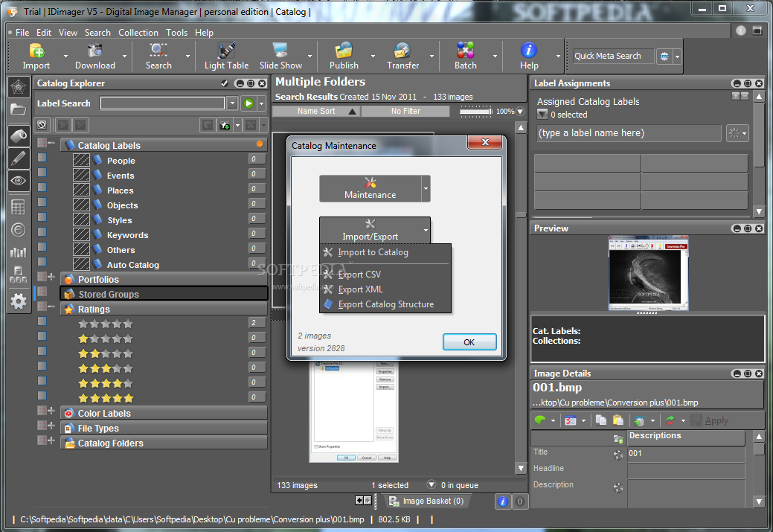Open the folder sidebar icon
The height and width of the screenshot is (532, 773).
(19, 109)
